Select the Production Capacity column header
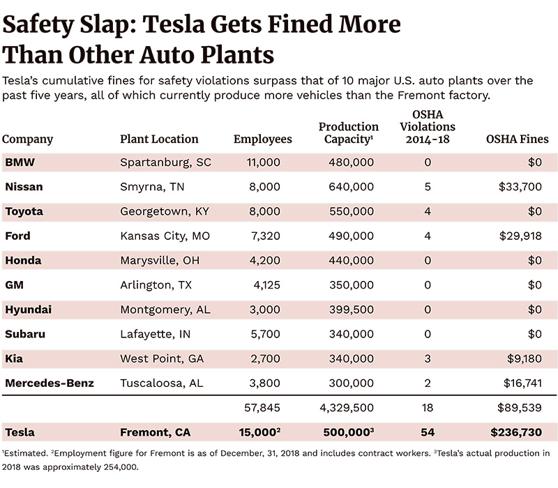Viewport: 558px width, 488px height. [x=348, y=133]
